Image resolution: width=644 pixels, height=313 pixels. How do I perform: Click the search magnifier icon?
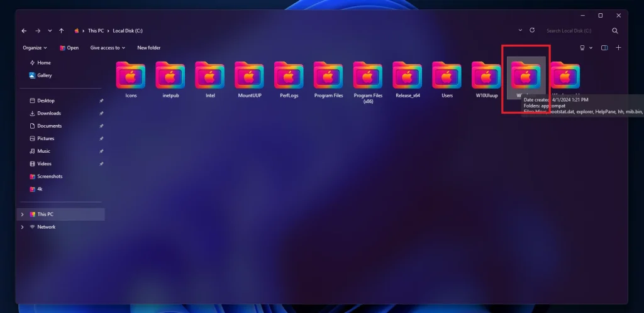tap(615, 31)
